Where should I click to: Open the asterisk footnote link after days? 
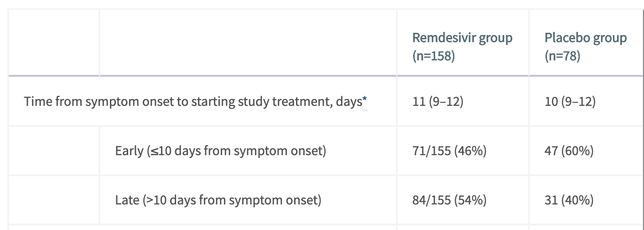[364, 101]
